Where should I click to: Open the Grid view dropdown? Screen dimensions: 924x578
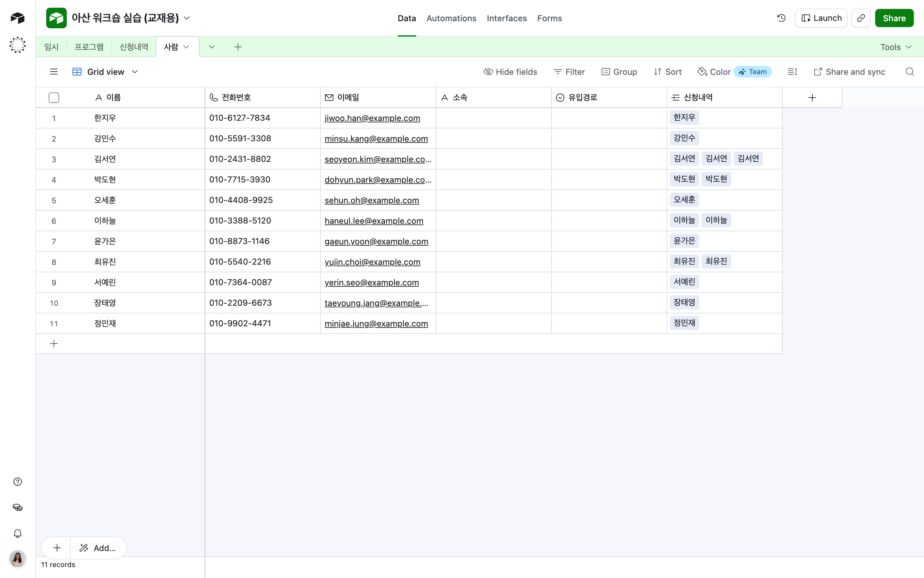click(105, 72)
